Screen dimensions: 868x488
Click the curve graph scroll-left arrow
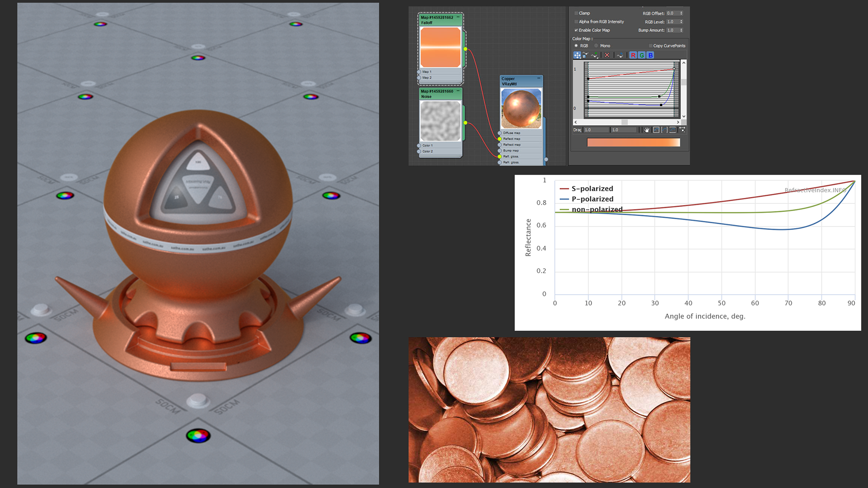pos(576,122)
